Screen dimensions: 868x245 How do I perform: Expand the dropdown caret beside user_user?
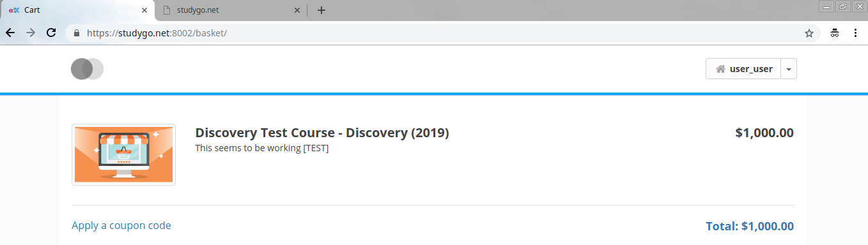pos(789,69)
